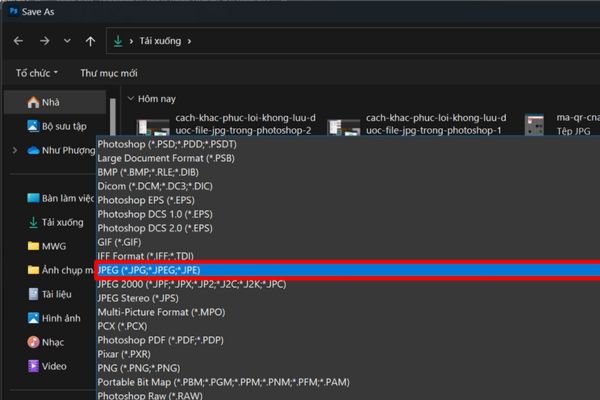
Task: Choose JPEG 2000 format option
Action: pyautogui.click(x=348, y=284)
